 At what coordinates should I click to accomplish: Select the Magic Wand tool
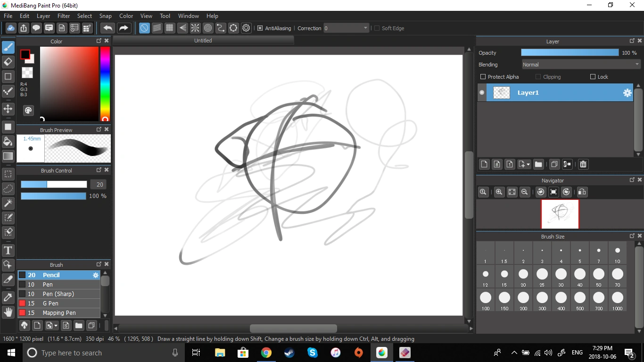pyautogui.click(x=8, y=203)
